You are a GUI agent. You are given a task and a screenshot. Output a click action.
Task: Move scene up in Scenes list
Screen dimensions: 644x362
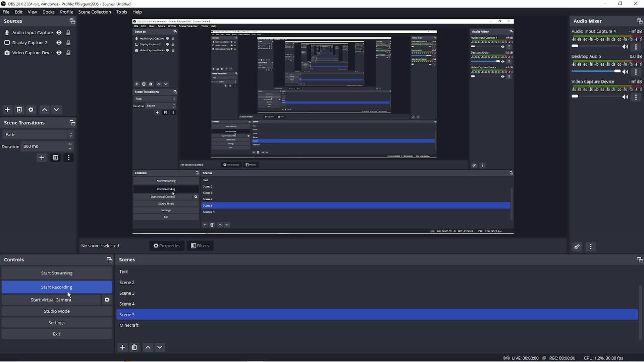(x=148, y=347)
